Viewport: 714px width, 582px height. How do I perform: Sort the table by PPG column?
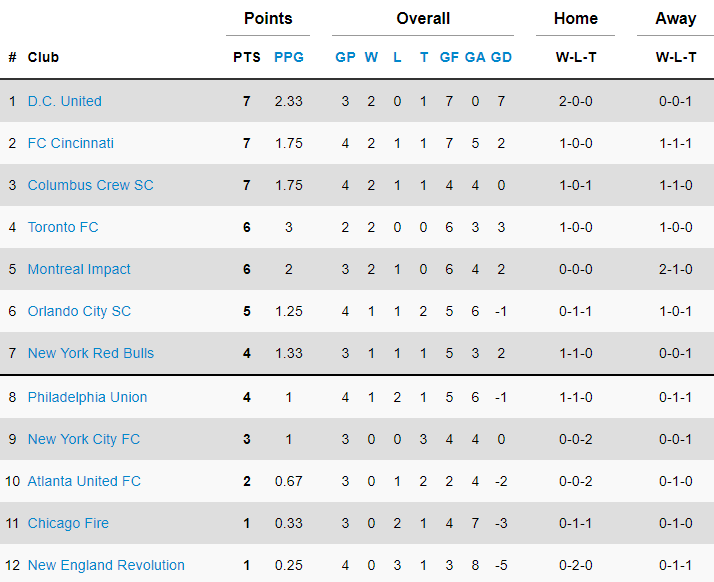click(289, 57)
